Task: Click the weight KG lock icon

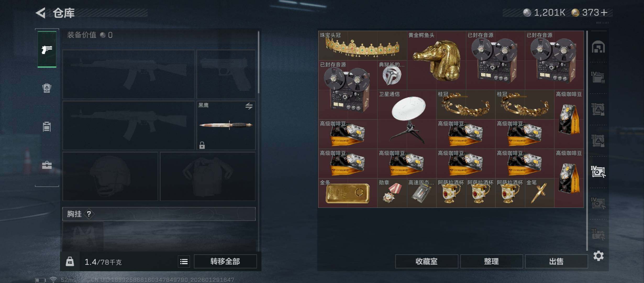Action: [70, 262]
